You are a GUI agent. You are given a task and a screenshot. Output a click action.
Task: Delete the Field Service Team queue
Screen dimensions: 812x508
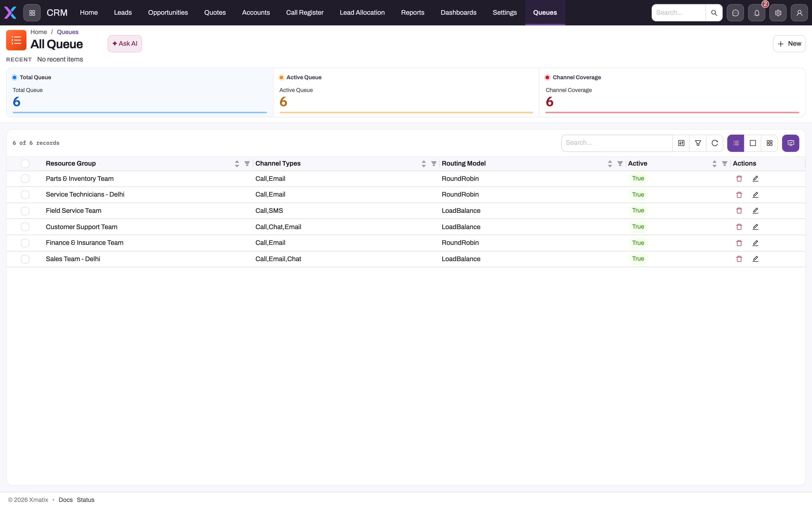[x=739, y=211]
